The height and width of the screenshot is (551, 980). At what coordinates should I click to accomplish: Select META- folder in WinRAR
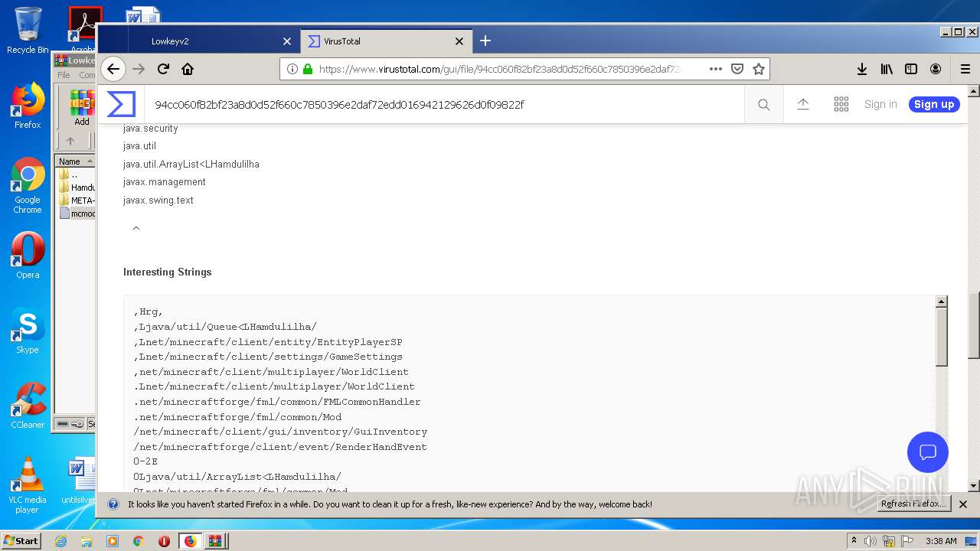coord(77,201)
